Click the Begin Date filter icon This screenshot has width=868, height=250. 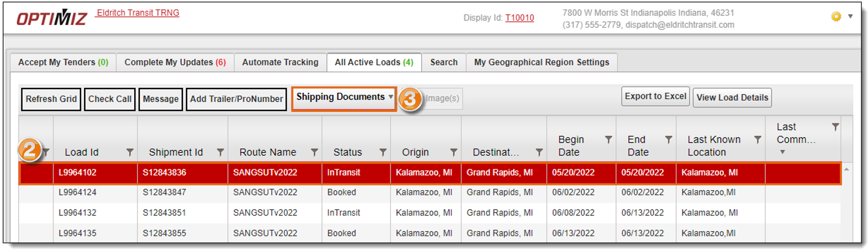pyautogui.click(x=608, y=140)
